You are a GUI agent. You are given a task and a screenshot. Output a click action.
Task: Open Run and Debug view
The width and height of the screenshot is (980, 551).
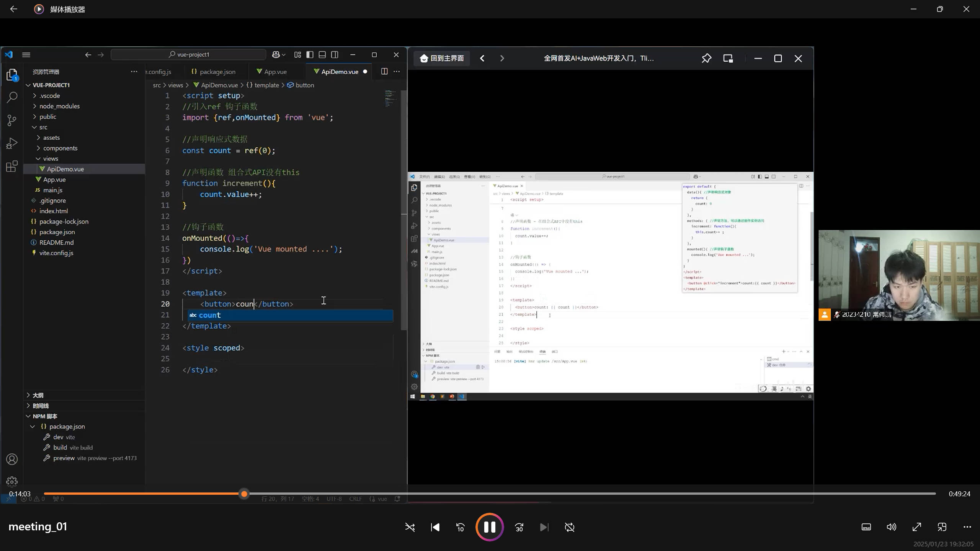[12, 143]
